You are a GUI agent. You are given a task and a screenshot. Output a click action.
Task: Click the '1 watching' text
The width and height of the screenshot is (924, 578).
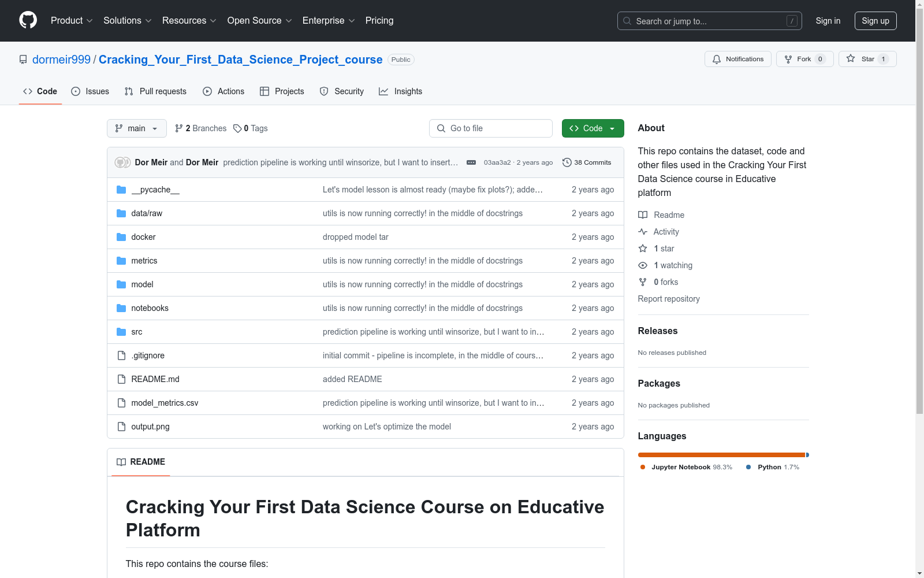click(x=673, y=265)
